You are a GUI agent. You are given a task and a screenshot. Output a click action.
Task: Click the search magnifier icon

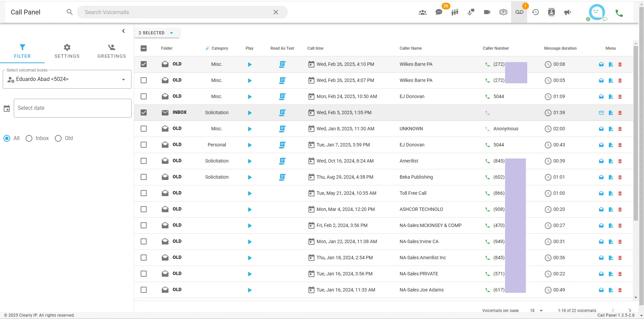coord(69,12)
